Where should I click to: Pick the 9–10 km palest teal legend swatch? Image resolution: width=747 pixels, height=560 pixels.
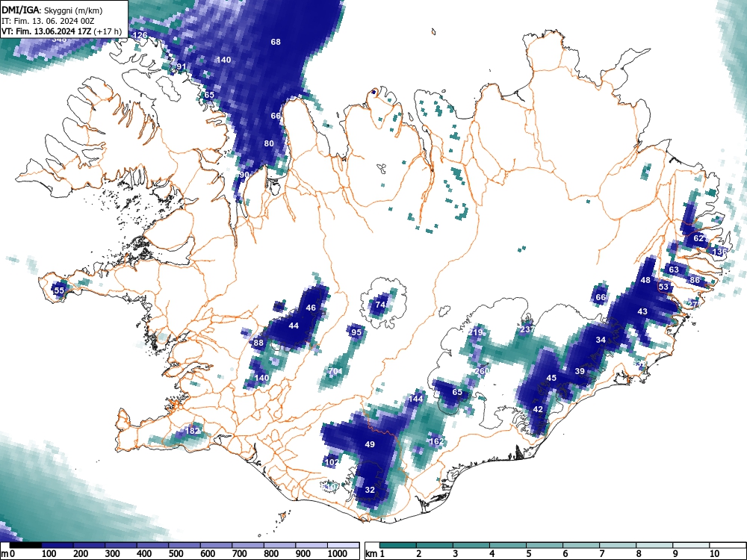tap(691, 545)
